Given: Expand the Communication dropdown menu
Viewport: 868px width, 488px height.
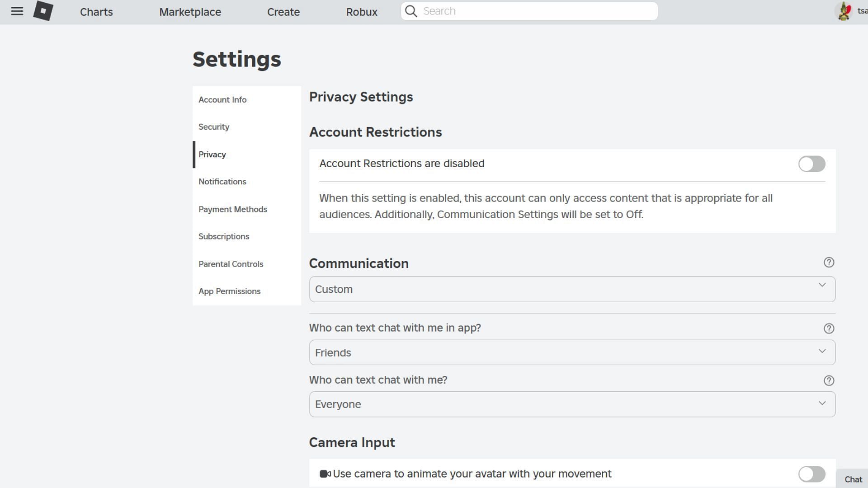Looking at the screenshot, I should [x=572, y=289].
